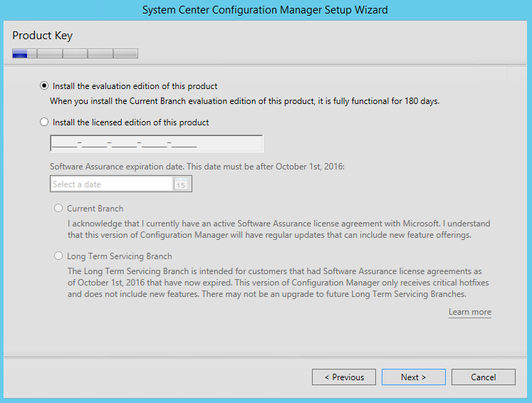Click the Select a date field
This screenshot has height=403, width=532.
pyautogui.click(x=112, y=184)
